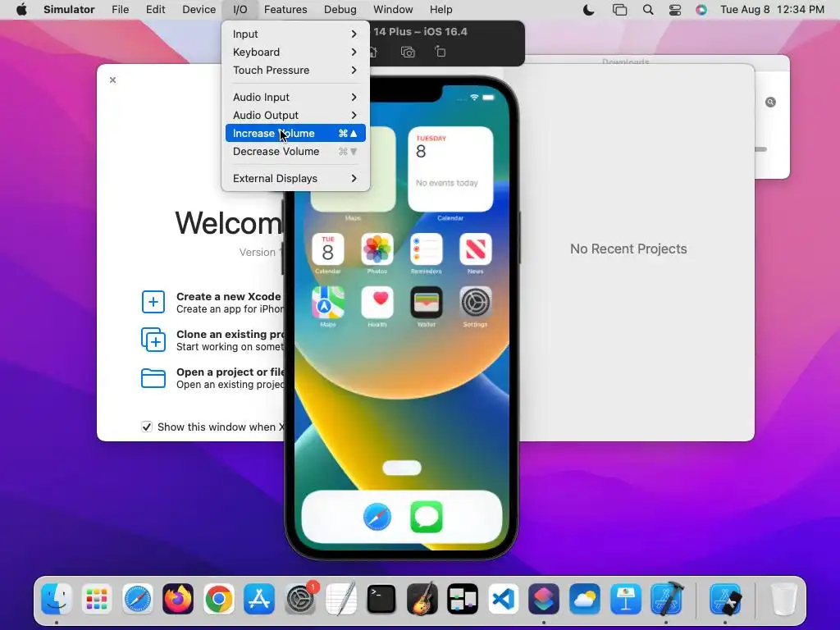Click the date and time in menu bar
The width and height of the screenshot is (840, 630).
[x=772, y=10]
